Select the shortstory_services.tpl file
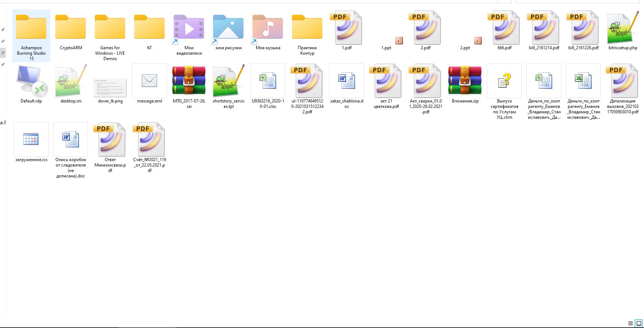 [x=228, y=87]
